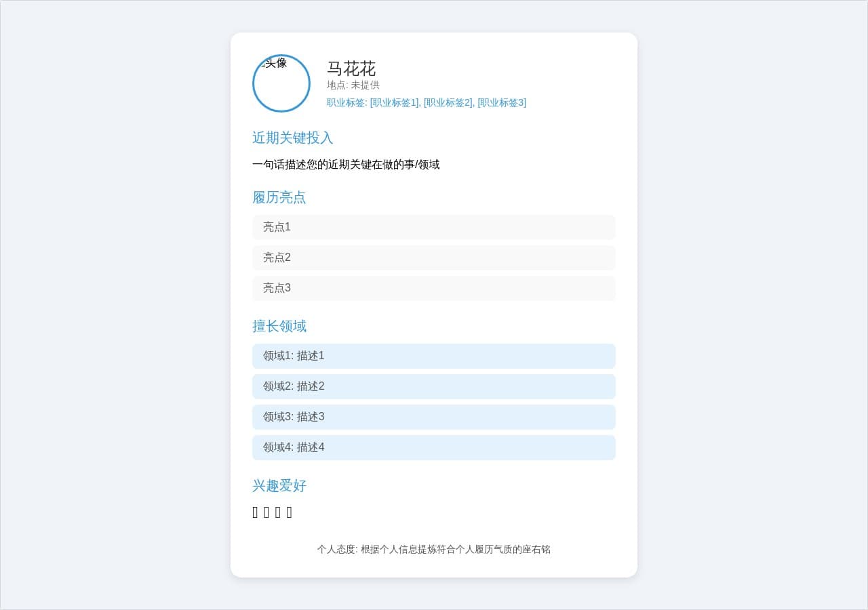868x610 pixels.
Task: Click the 个人态度 motto line
Action: [434, 549]
